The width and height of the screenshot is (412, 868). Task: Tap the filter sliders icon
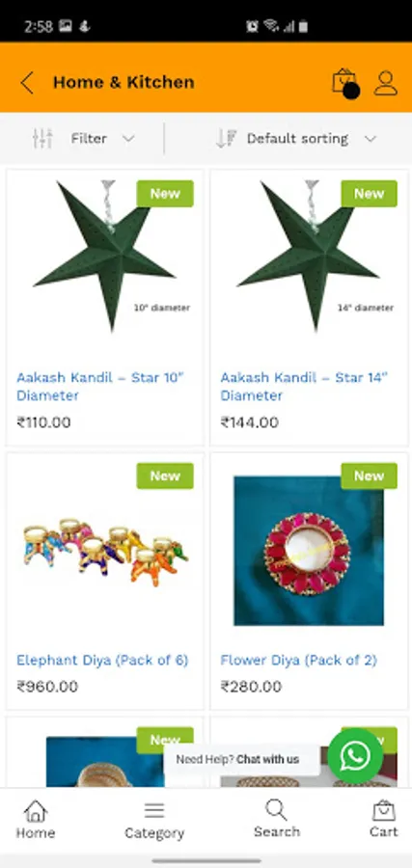click(x=42, y=138)
